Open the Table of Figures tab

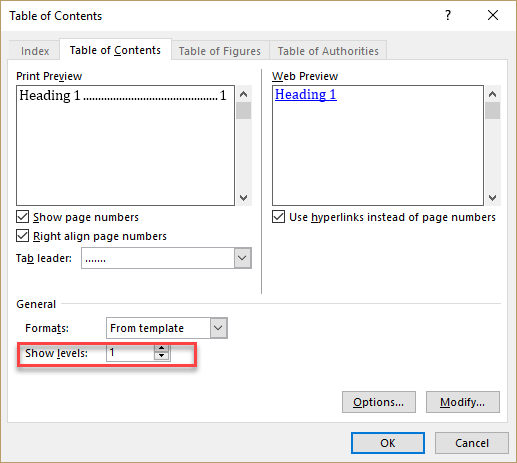tap(220, 51)
